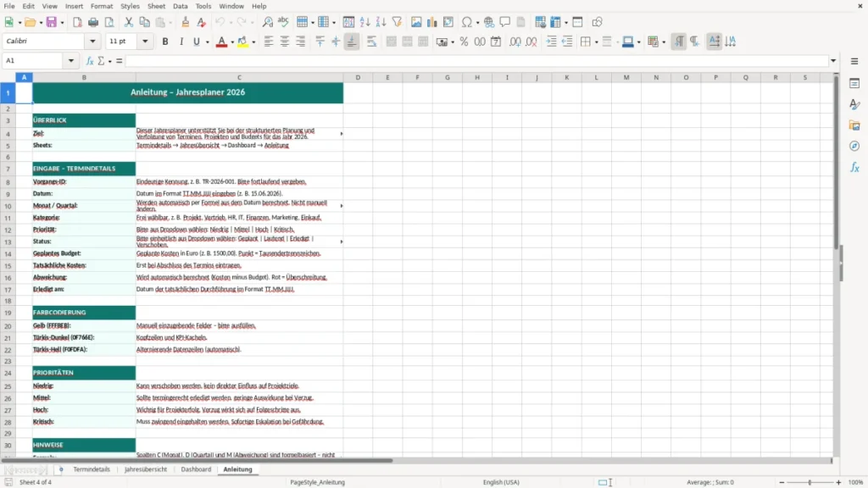Click the Insert Special Character omega icon
868x488 pixels.
467,22
